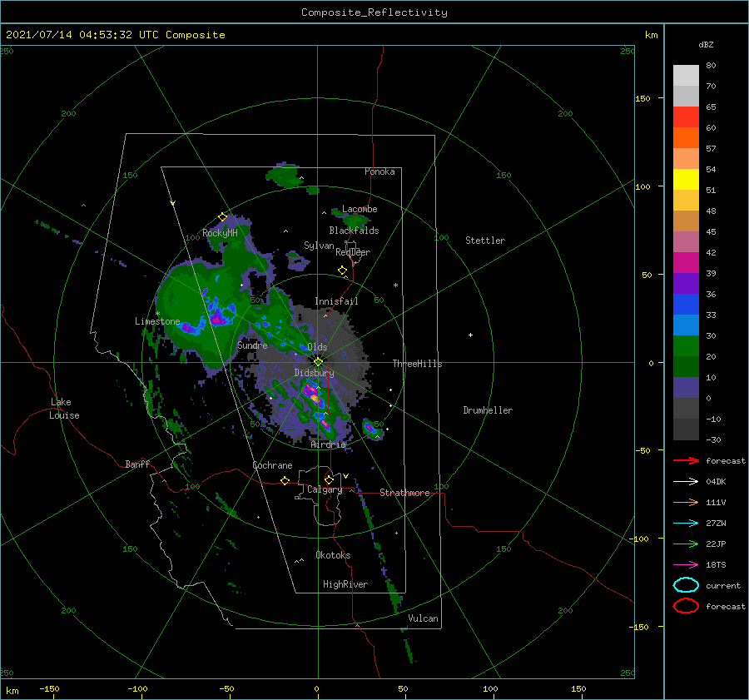Image resolution: width=749 pixels, height=700 pixels.
Task: Click the Lacombe town label
Action: pyautogui.click(x=360, y=209)
